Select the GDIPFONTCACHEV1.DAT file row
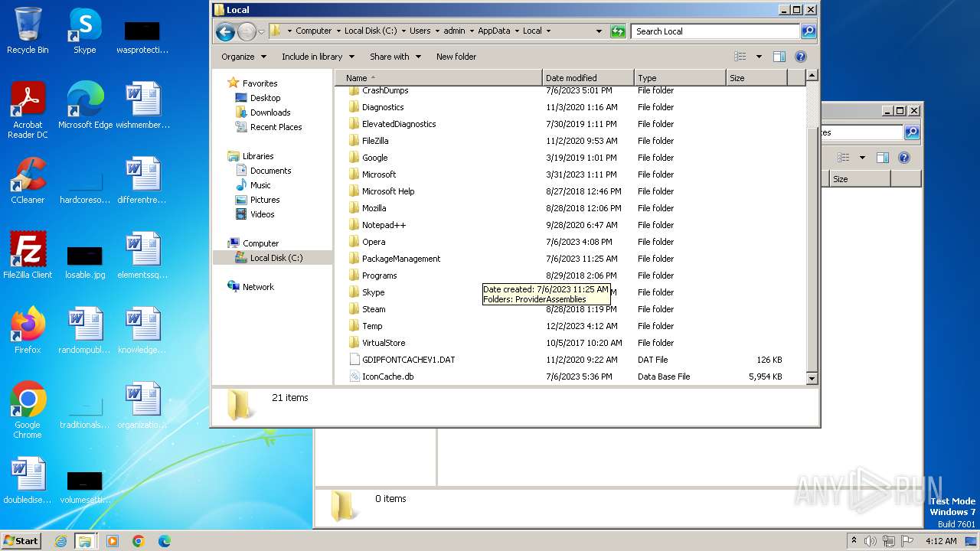980x551 pixels. 570,360
